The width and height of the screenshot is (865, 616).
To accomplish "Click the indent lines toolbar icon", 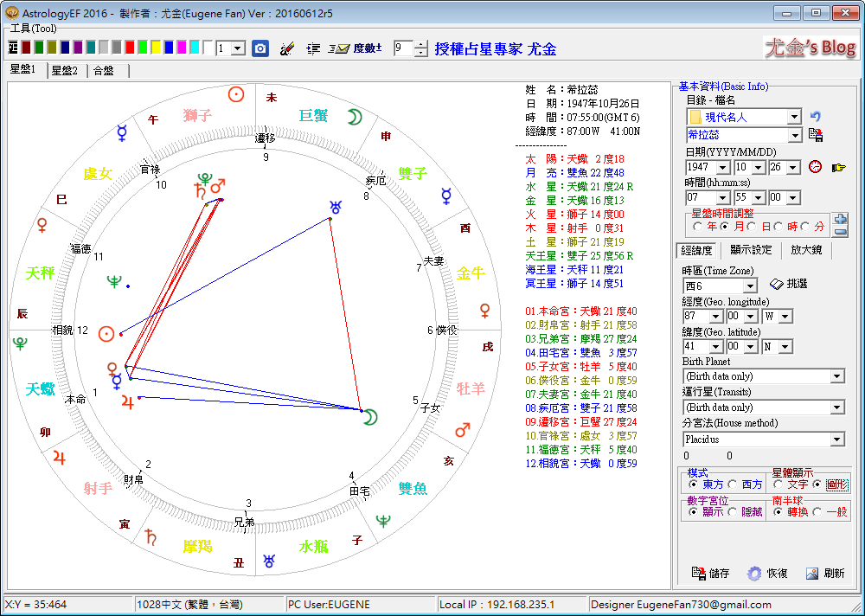I will [313, 48].
